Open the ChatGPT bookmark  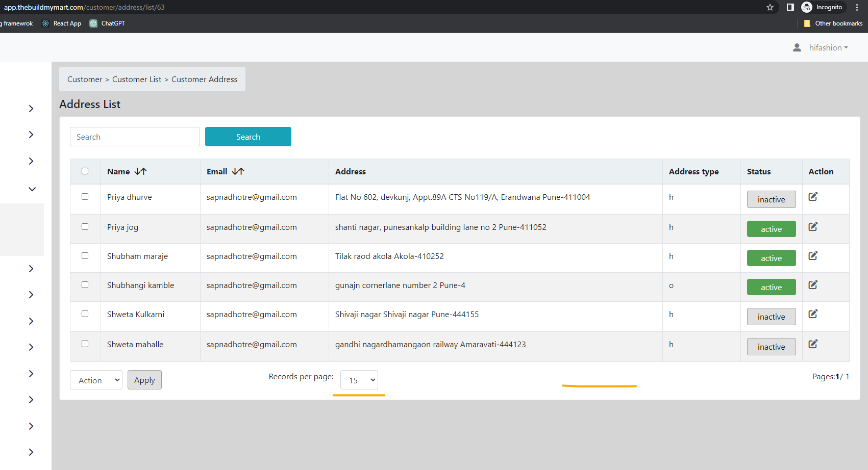click(x=107, y=23)
